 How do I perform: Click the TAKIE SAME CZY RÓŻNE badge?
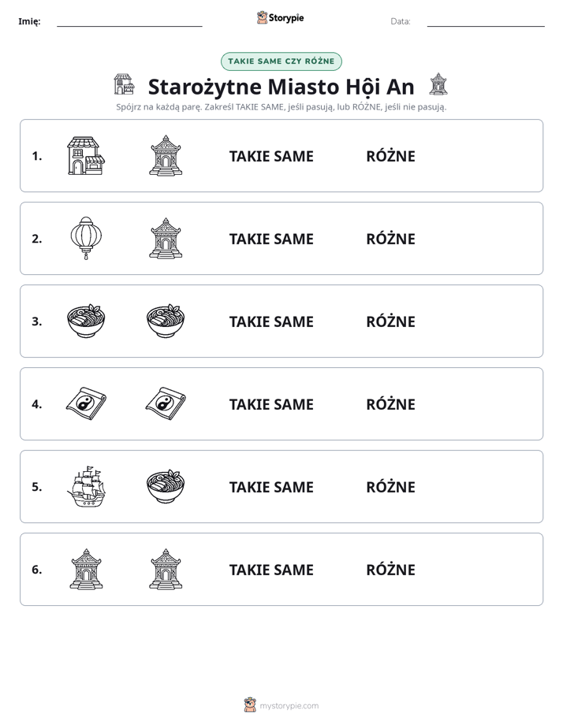coord(281,61)
